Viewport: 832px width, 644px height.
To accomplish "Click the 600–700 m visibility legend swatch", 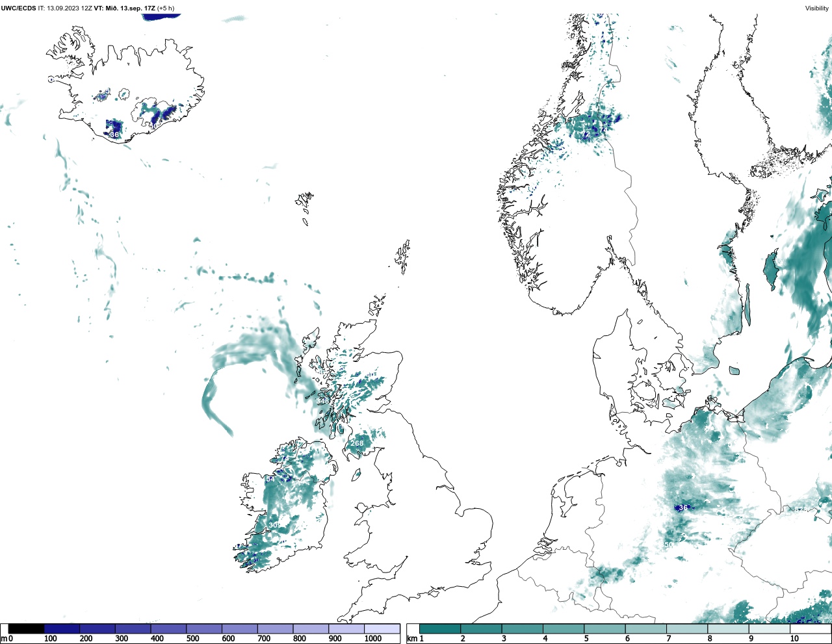I will pyautogui.click(x=239, y=628).
